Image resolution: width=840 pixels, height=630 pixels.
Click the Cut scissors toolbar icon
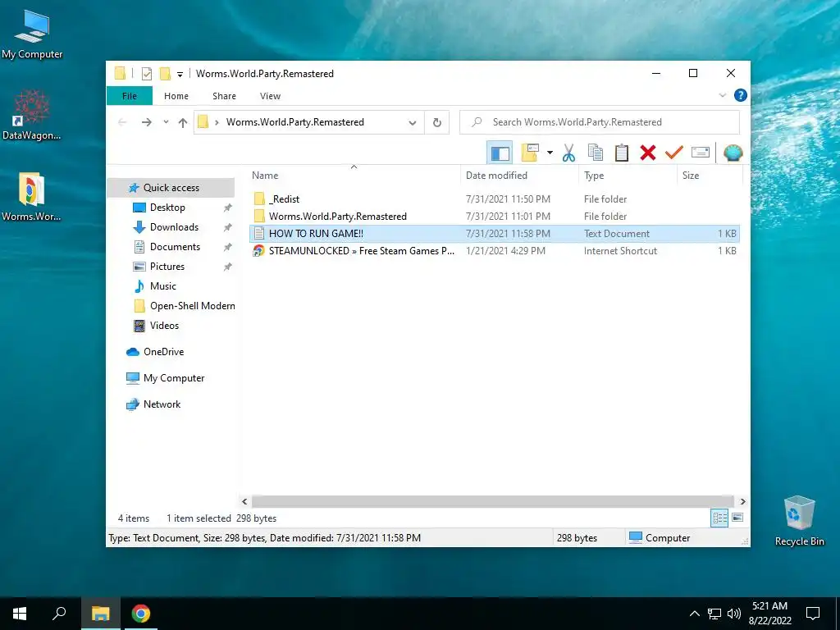point(568,153)
